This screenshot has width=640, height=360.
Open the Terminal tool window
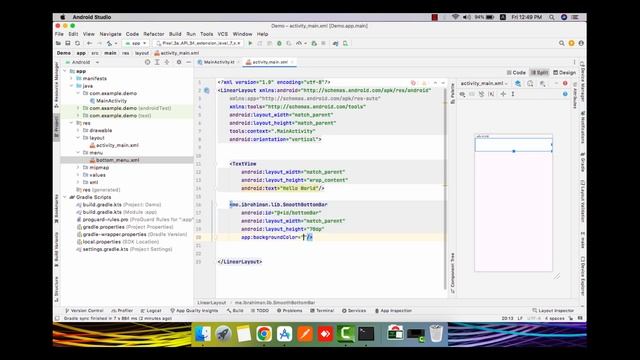322,311
